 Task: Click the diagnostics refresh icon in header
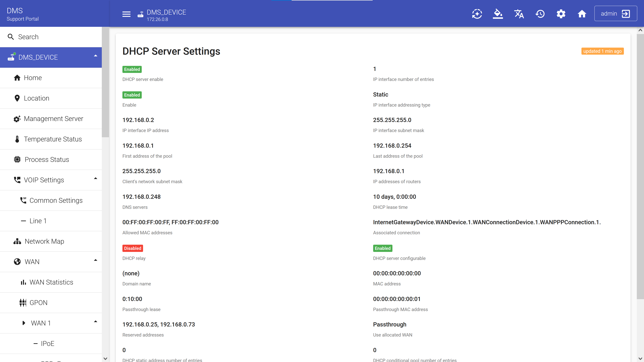tap(477, 14)
